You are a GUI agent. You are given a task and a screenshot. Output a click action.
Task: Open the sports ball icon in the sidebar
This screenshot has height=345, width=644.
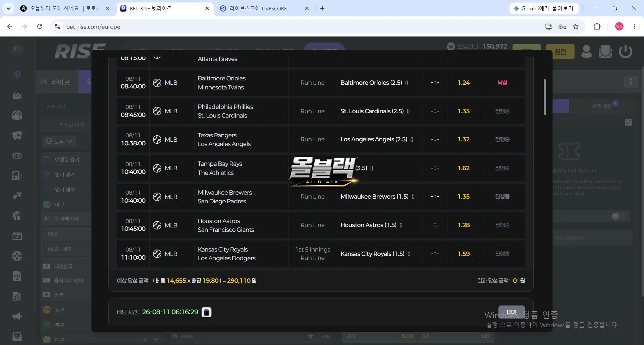coord(17,74)
